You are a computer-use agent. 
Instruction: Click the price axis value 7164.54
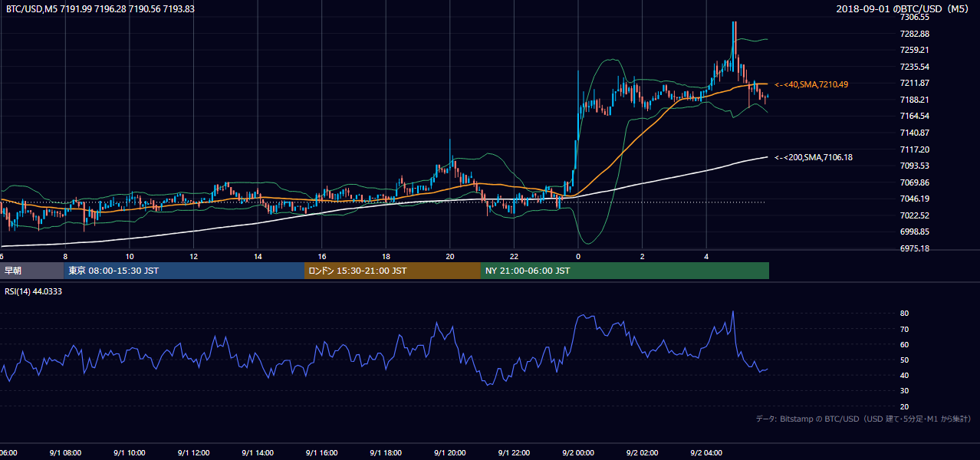(x=916, y=117)
